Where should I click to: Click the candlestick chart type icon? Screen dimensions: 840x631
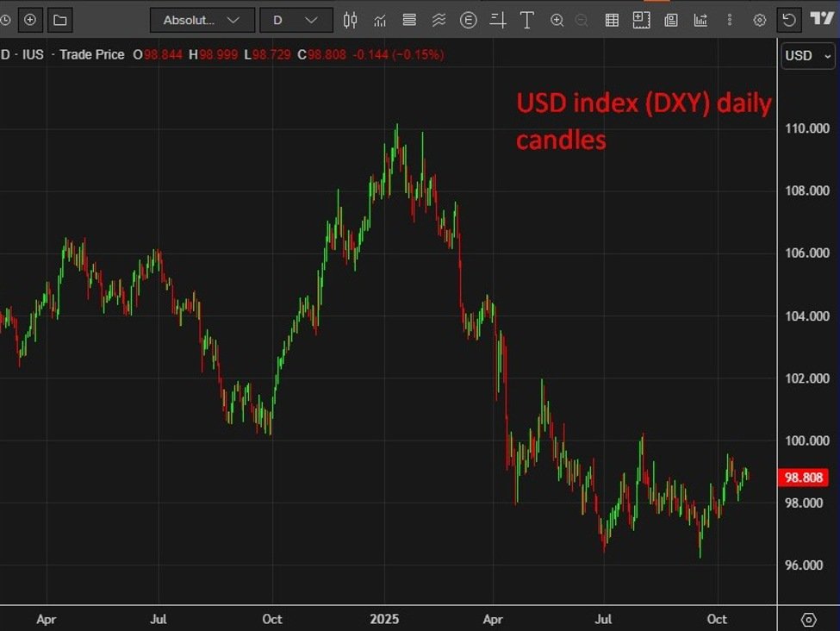pos(350,20)
